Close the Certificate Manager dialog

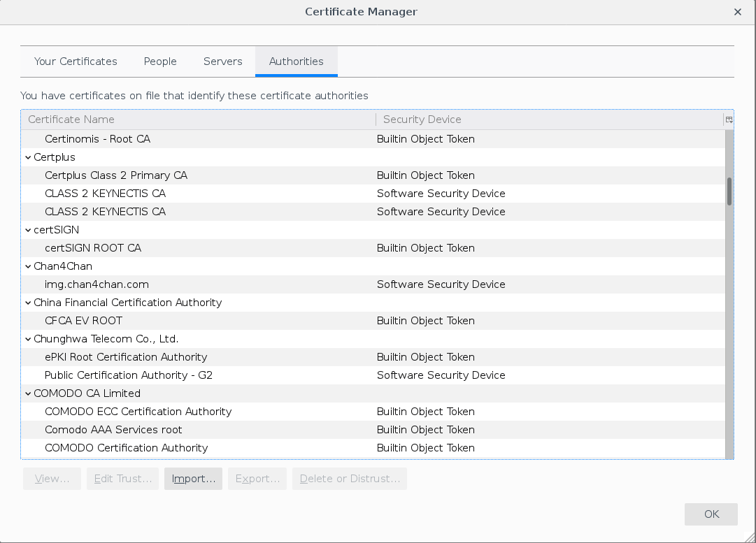tap(738, 12)
